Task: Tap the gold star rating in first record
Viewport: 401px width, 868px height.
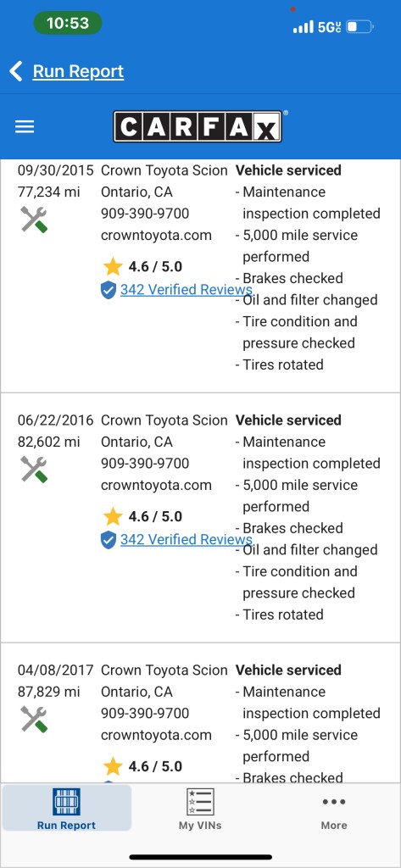Action: pos(113,267)
